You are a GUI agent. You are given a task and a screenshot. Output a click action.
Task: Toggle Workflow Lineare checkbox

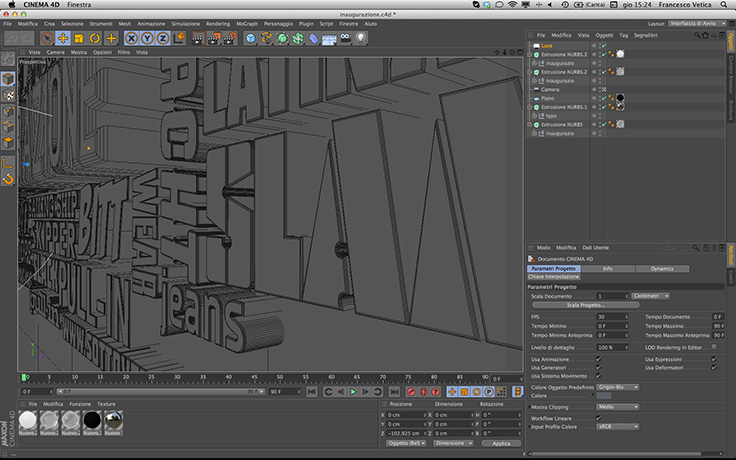coord(598,418)
